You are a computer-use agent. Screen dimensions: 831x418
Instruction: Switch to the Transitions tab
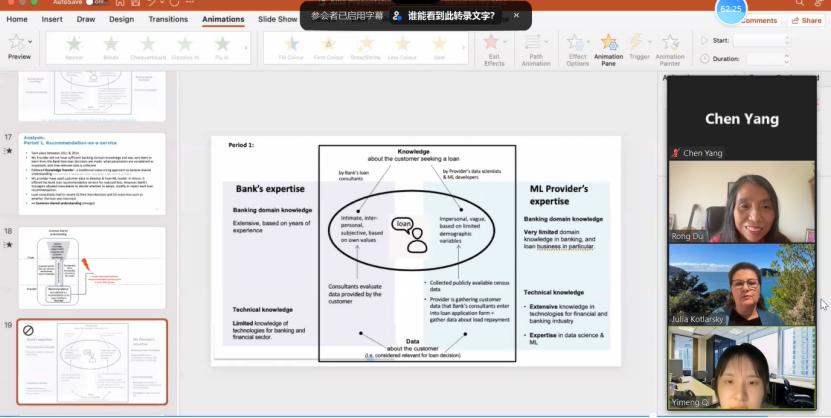[x=167, y=19]
